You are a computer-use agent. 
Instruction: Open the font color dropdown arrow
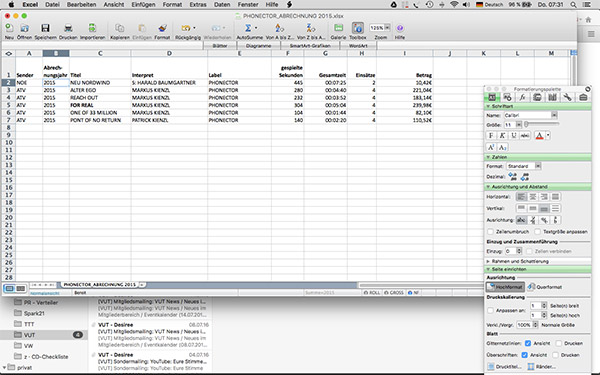[548, 135]
